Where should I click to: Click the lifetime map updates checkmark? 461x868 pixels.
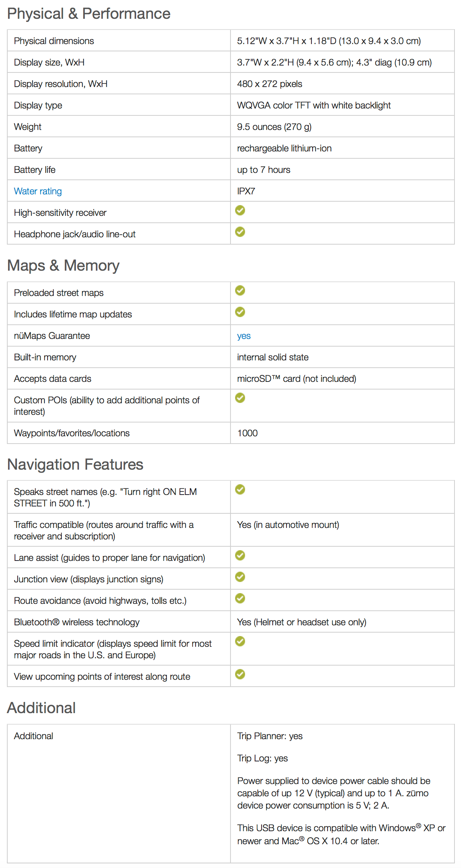pyautogui.click(x=240, y=312)
